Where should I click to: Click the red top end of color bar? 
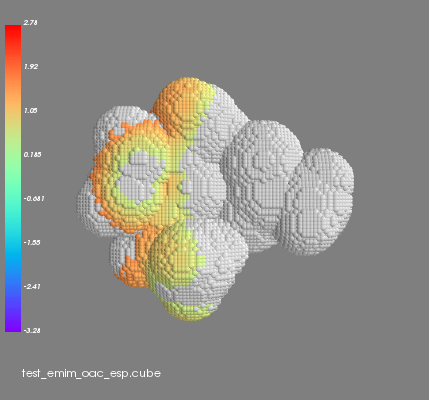13,32
